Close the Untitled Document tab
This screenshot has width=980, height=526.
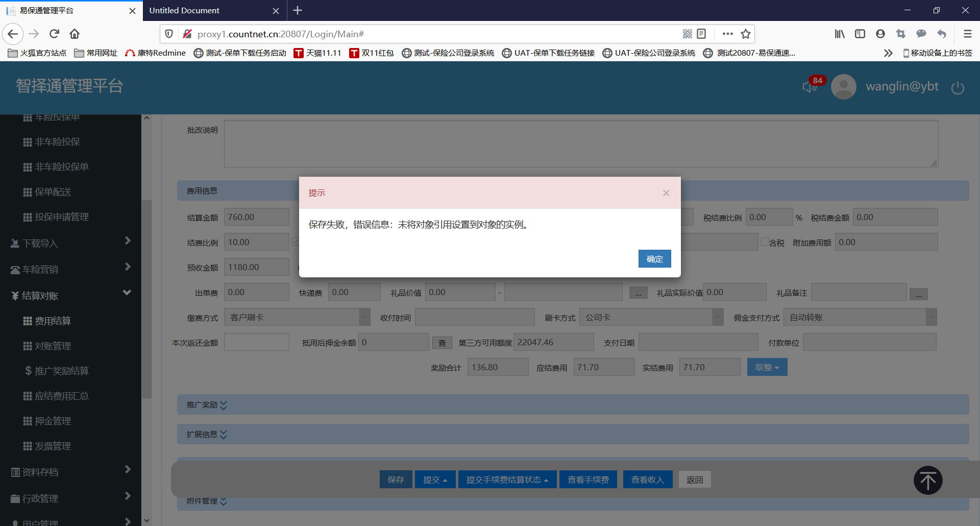276,11
